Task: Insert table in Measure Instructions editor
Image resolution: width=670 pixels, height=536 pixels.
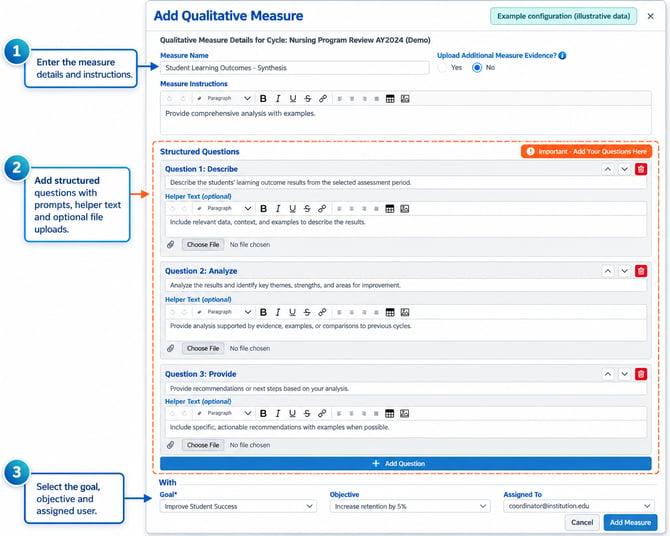Action: click(x=390, y=99)
